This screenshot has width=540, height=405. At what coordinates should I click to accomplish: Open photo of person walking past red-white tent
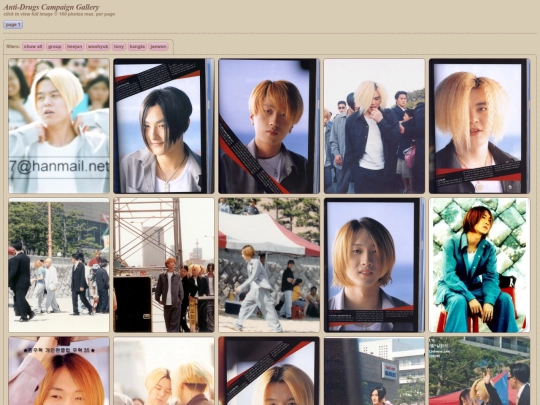point(269,265)
